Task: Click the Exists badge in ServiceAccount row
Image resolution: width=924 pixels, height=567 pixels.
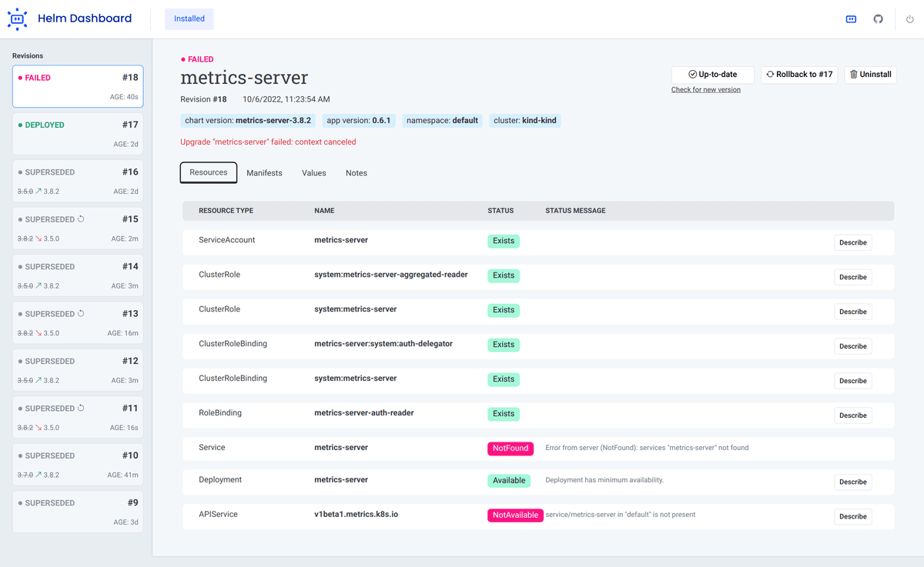Action: 504,241
